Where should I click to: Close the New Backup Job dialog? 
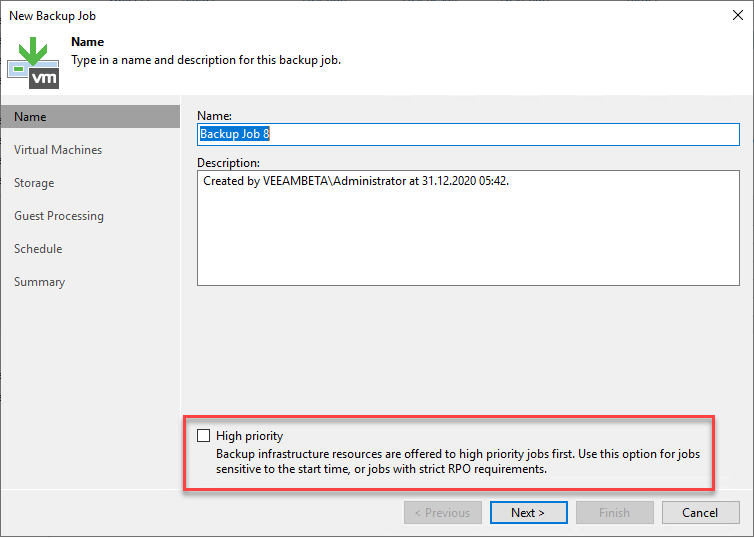click(738, 15)
